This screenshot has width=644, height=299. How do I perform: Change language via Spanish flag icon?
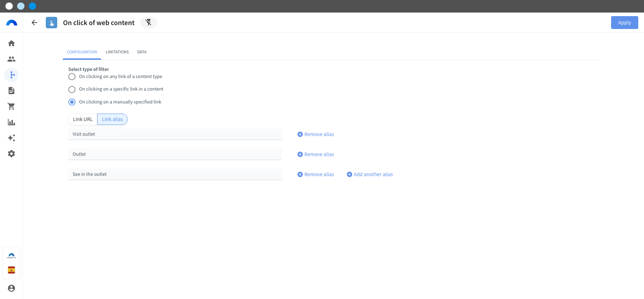(x=11, y=270)
